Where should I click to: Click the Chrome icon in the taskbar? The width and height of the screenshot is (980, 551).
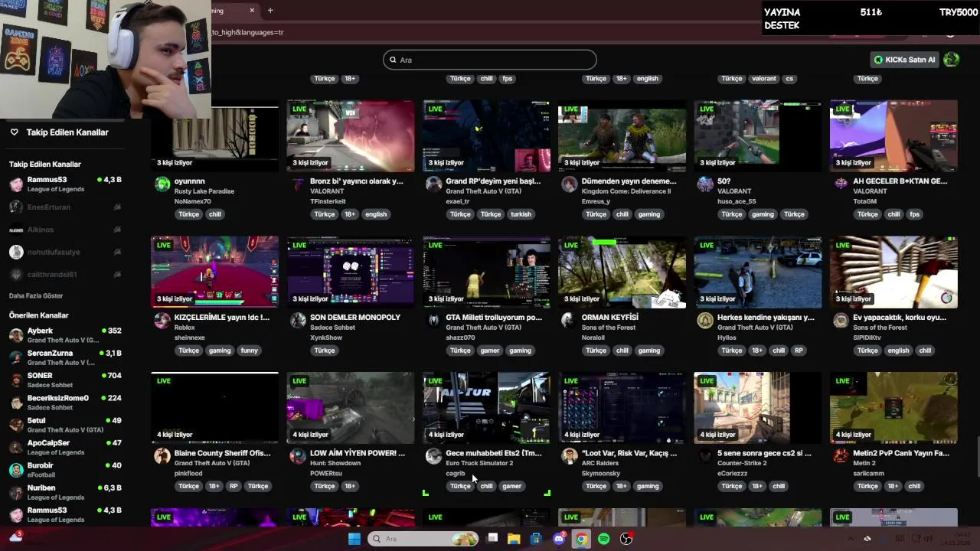[581, 539]
